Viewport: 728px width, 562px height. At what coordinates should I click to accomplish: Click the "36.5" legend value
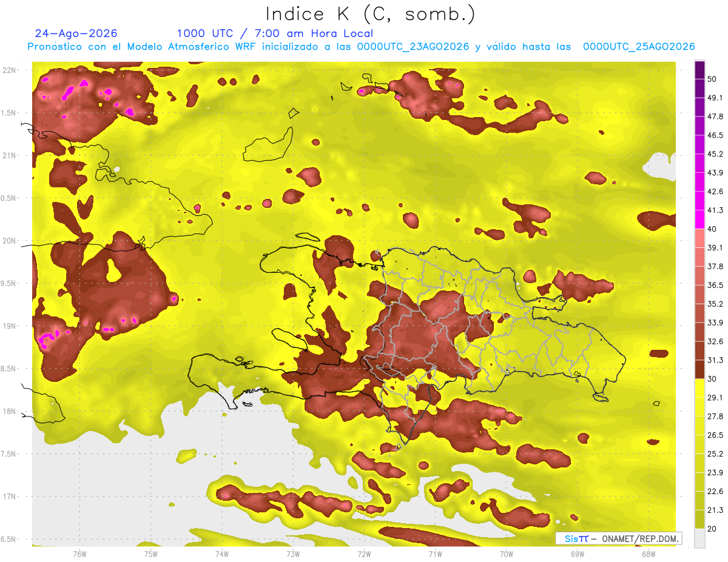coord(715,285)
